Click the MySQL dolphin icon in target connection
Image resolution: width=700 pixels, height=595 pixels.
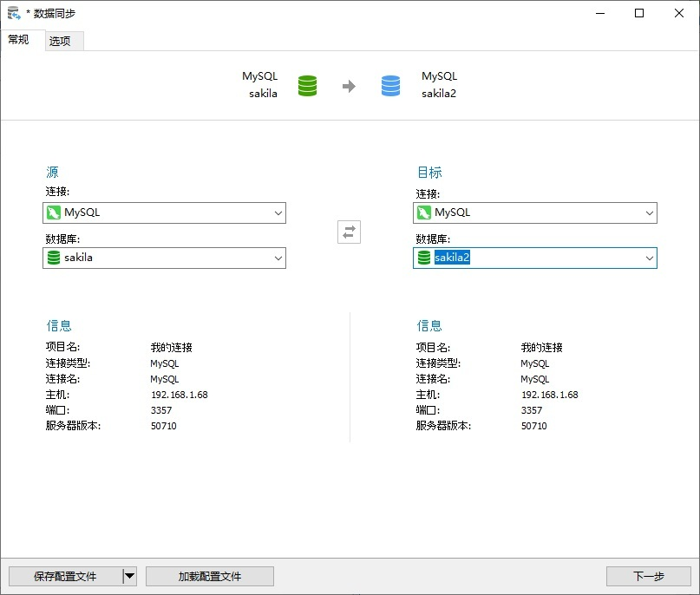423,212
